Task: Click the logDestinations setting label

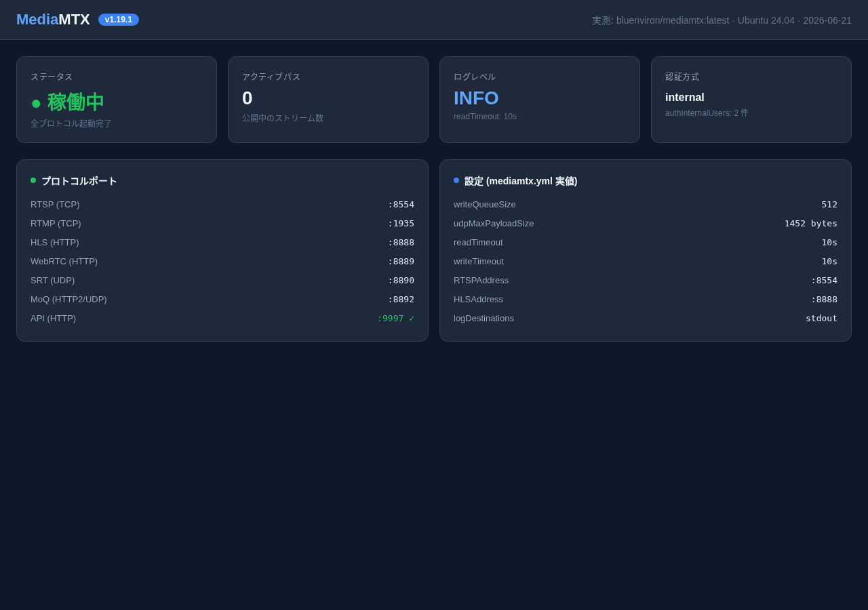Action: tap(484, 319)
